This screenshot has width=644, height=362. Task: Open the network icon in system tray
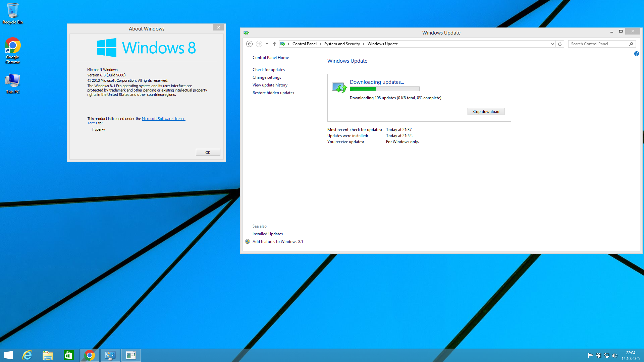[607, 356]
